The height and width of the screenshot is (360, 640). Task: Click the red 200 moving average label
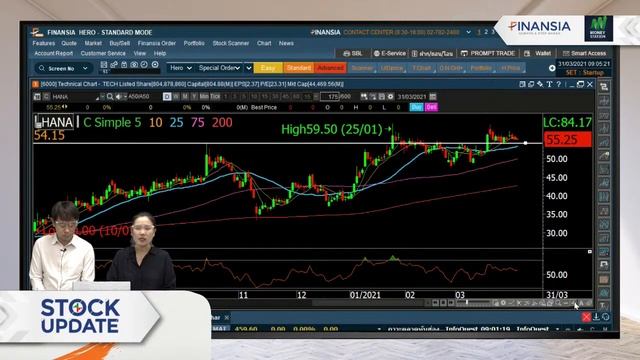point(222,122)
